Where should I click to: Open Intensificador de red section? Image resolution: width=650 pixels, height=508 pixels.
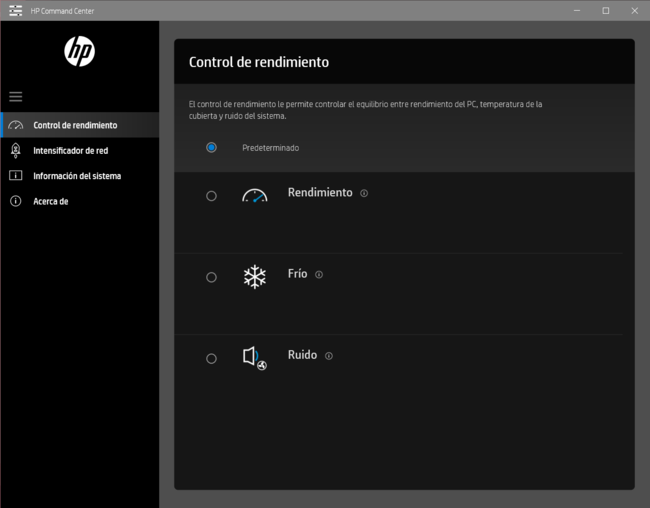(x=70, y=151)
